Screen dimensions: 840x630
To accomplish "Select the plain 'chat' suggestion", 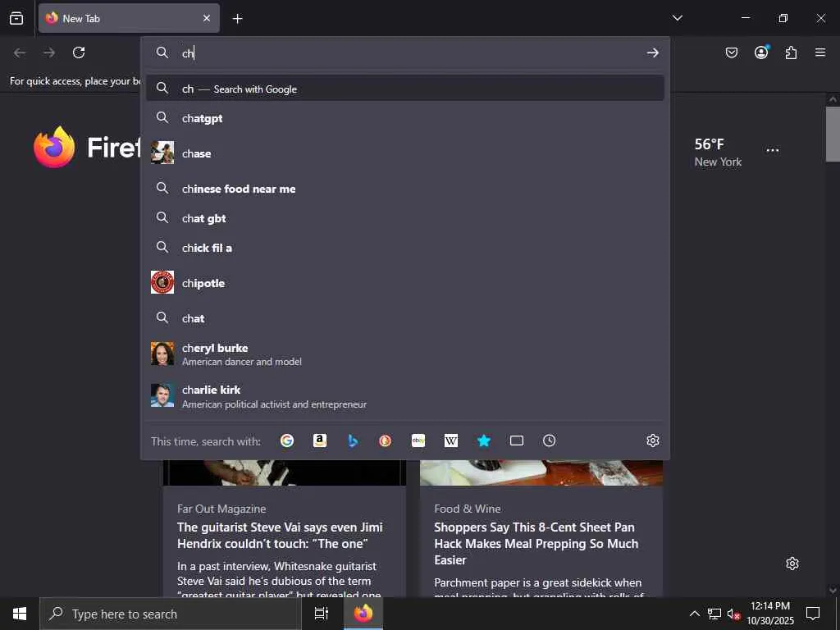I will pos(405,318).
